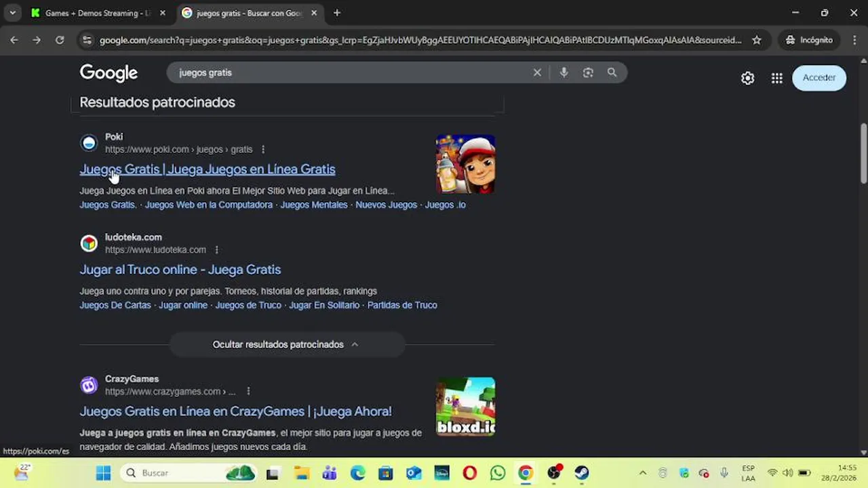Open more options for ludoteka.com result

pyautogui.click(x=216, y=249)
